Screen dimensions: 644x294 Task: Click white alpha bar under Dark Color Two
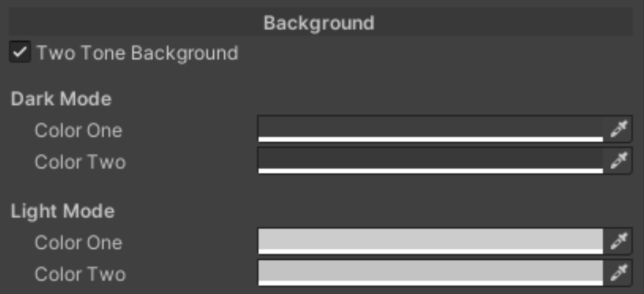[430, 171]
